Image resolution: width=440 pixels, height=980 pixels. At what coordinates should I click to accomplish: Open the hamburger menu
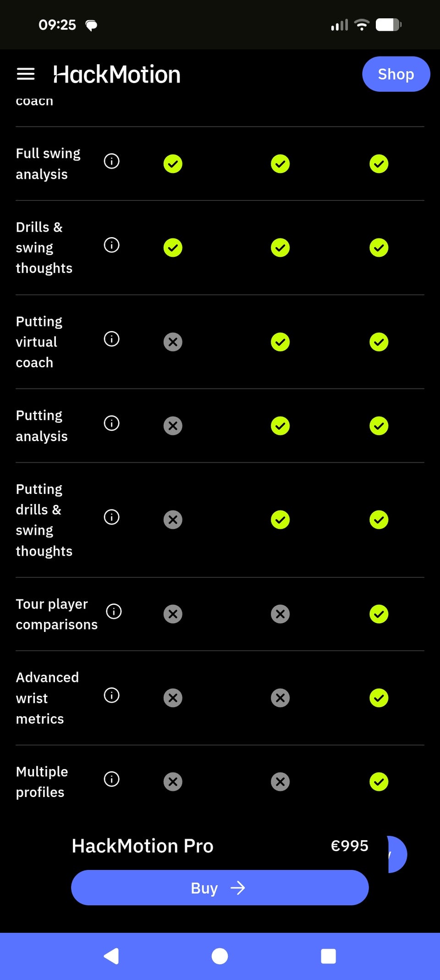[x=26, y=74]
